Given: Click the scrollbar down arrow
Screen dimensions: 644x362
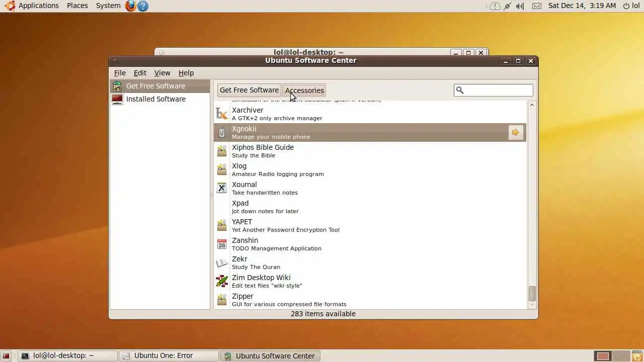Looking at the screenshot, I should (532, 305).
